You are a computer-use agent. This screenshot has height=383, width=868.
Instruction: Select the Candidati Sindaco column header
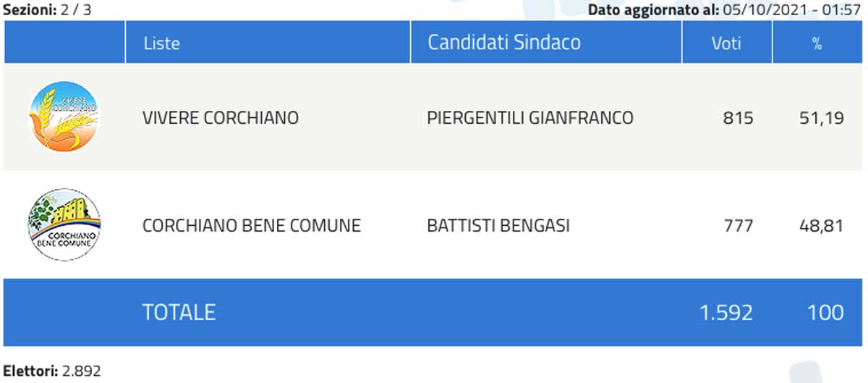pos(504,42)
